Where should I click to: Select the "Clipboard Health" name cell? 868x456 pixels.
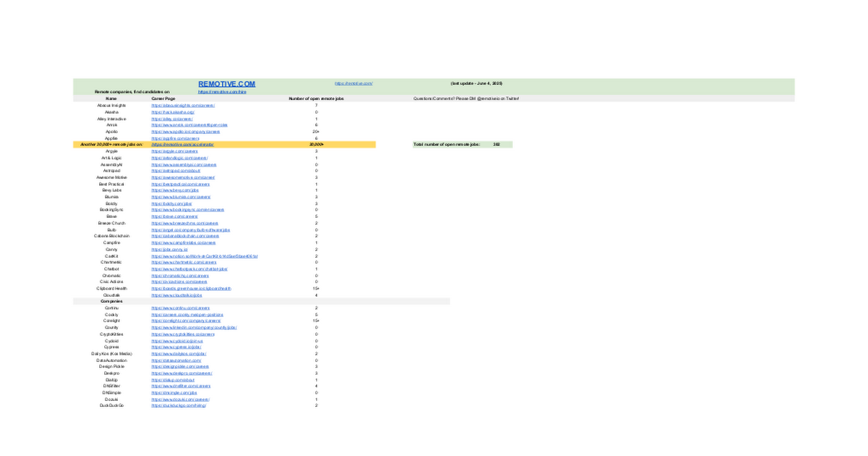click(x=111, y=288)
